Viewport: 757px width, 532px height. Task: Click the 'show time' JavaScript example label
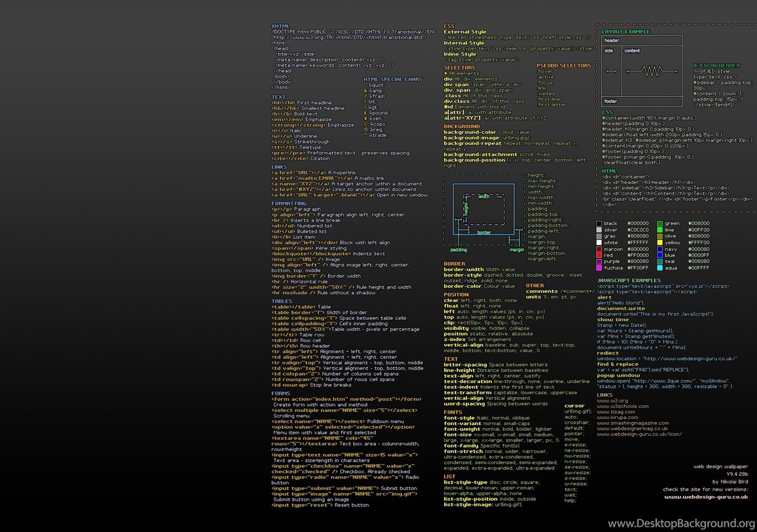pyautogui.click(x=613, y=320)
